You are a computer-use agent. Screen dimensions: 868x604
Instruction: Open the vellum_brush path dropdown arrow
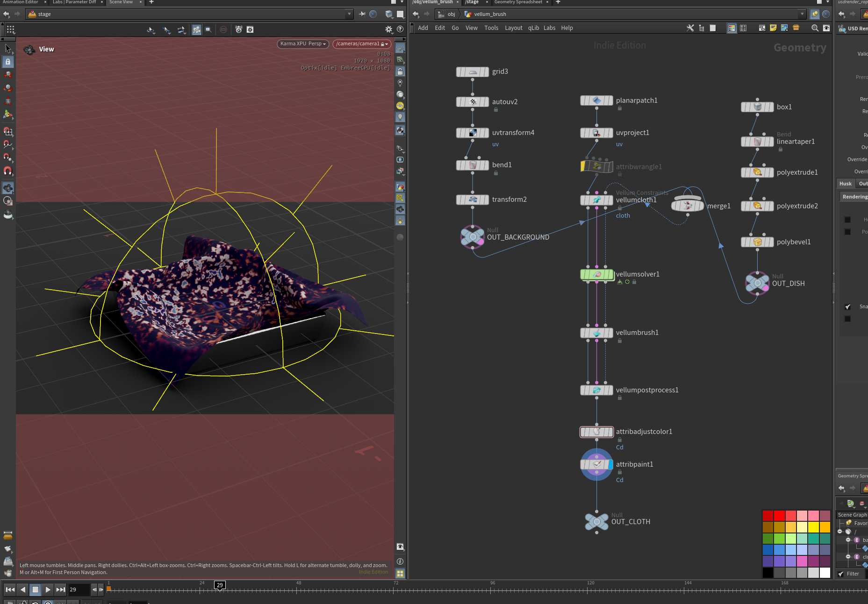pos(803,14)
